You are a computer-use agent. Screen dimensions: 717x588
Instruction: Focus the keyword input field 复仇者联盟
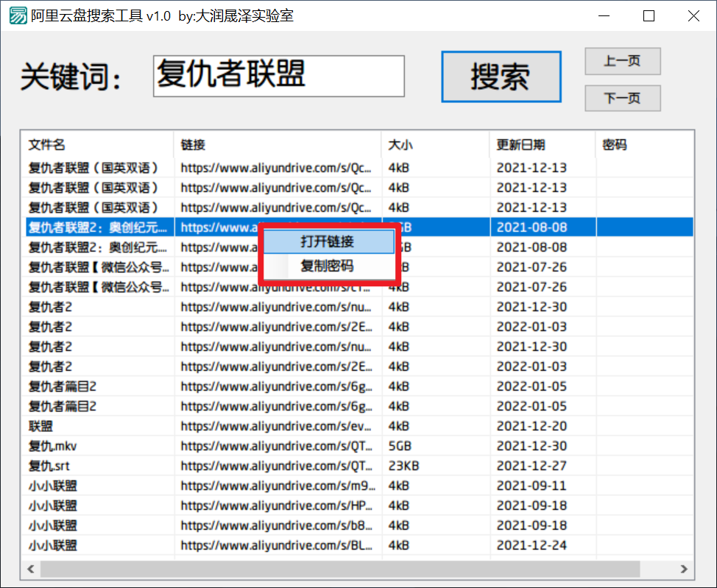point(278,76)
